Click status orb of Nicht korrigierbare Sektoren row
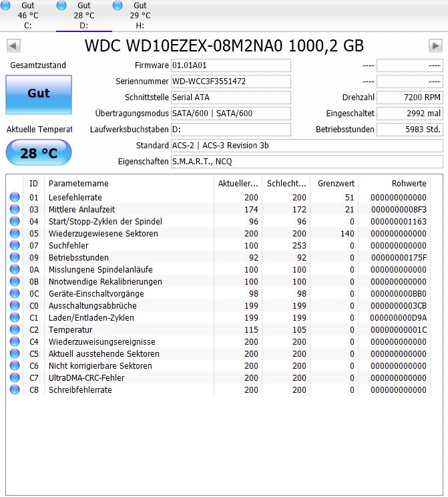 point(15,366)
